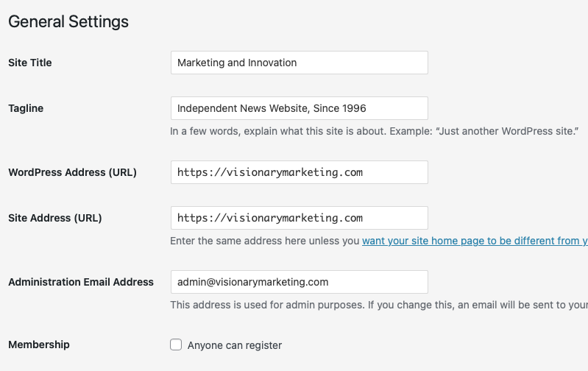Click the tagline help text about WordPress site
The image size is (588, 371).
click(375, 131)
